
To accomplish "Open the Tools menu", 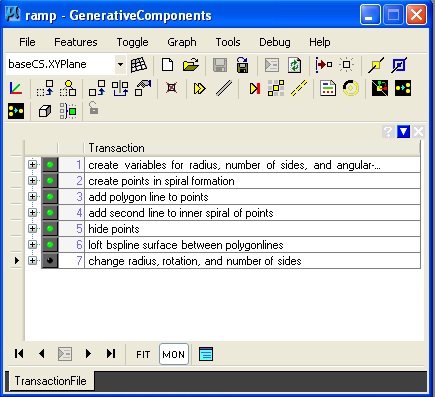I will 228,42.
